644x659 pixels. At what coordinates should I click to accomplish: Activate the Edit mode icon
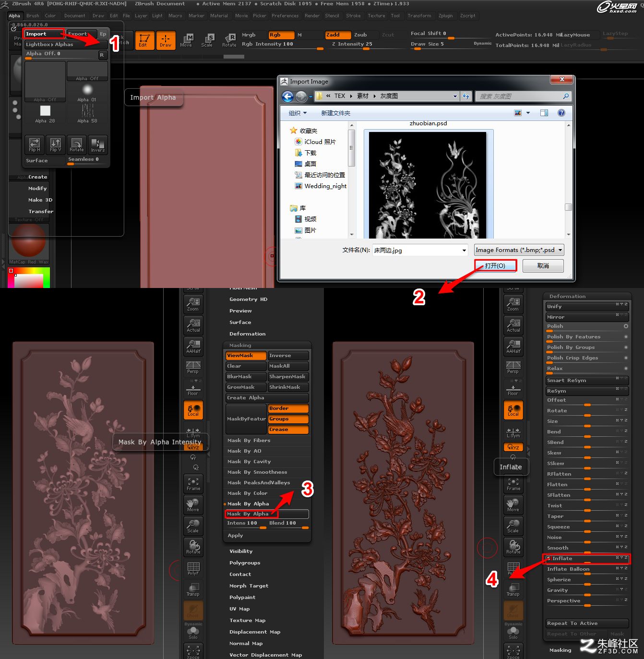144,40
